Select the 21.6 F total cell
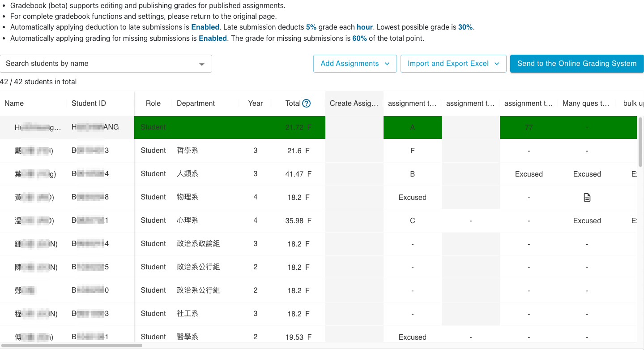The height and width of the screenshot is (350, 644). 299,151
